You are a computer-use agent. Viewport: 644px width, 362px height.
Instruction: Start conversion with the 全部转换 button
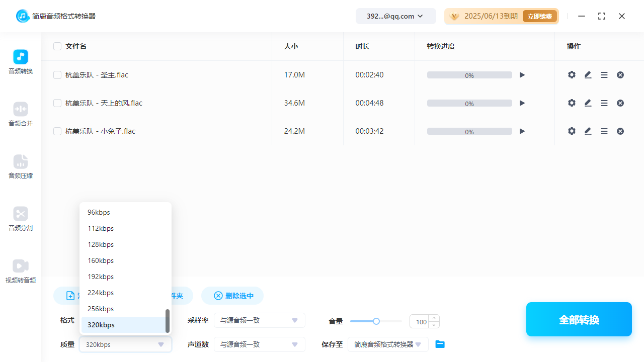coord(579,319)
